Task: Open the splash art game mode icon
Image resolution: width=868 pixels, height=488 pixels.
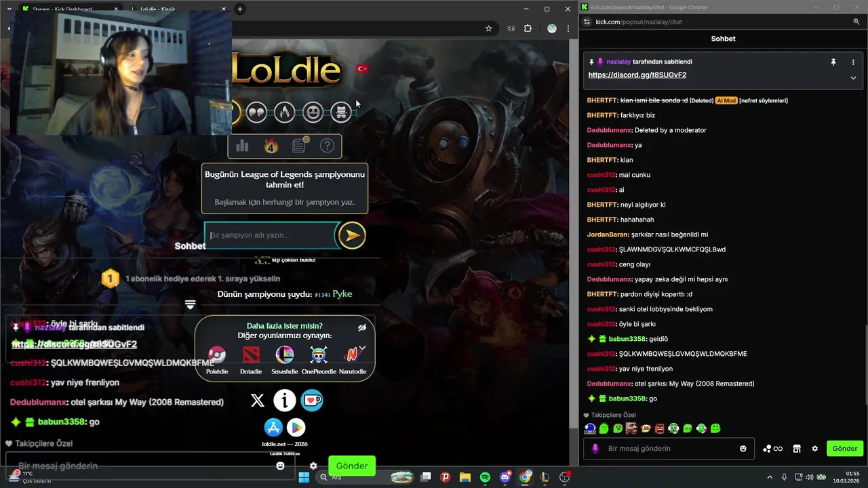Action: pyautogui.click(x=341, y=112)
